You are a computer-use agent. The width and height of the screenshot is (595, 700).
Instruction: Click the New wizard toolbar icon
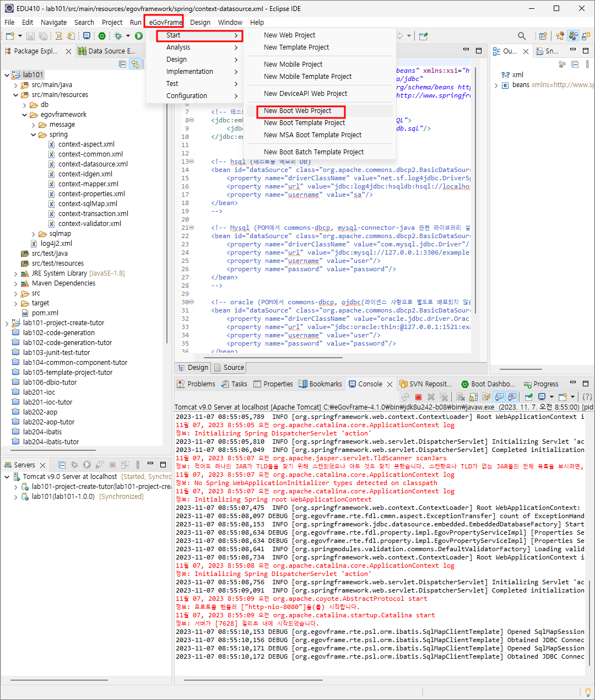(10, 36)
